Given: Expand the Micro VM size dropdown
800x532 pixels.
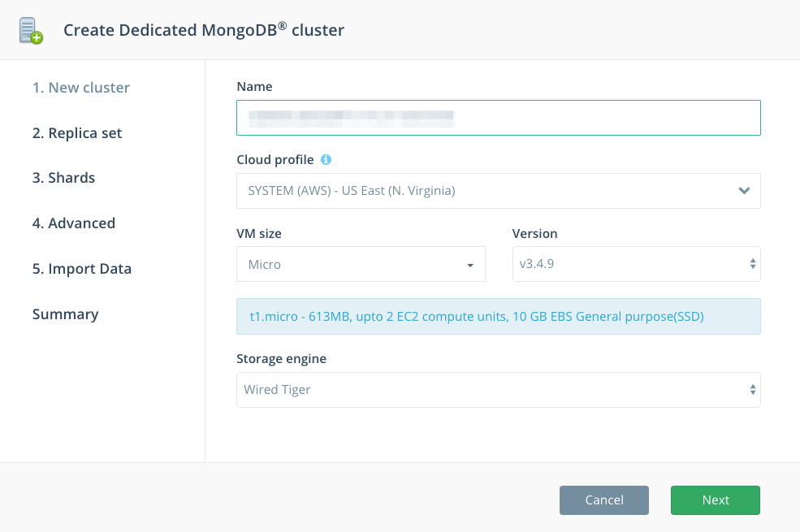Looking at the screenshot, I should pos(361,264).
